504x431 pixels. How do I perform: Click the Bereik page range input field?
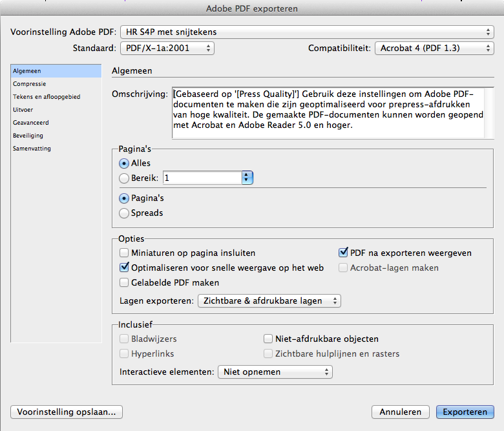202,178
